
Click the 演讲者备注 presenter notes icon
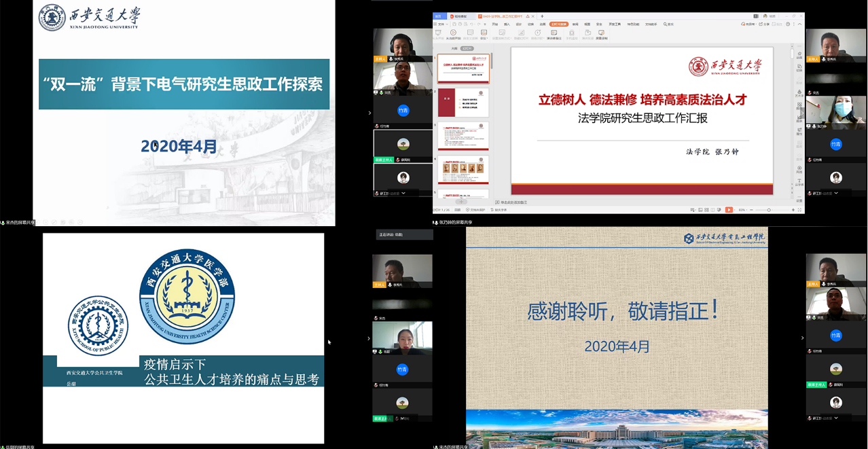(554, 34)
